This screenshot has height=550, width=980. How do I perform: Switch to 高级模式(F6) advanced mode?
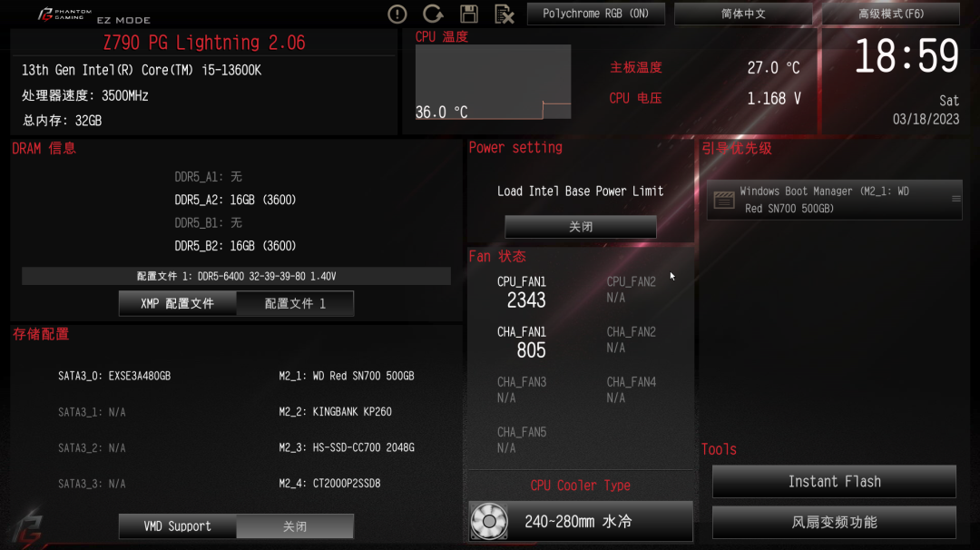[891, 14]
